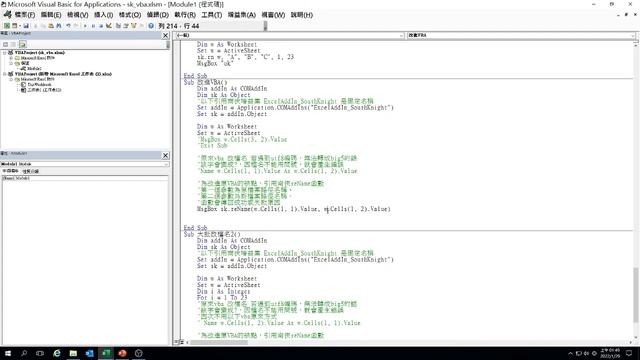This screenshot has width=640, height=360.
Task: Open the 格式(O) menu
Action: tap(130, 15)
